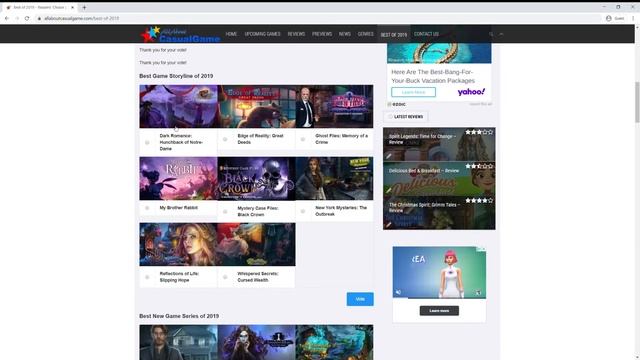Image resolution: width=640 pixels, height=360 pixels.
Task: Open the NEWS menu item
Action: point(344,34)
